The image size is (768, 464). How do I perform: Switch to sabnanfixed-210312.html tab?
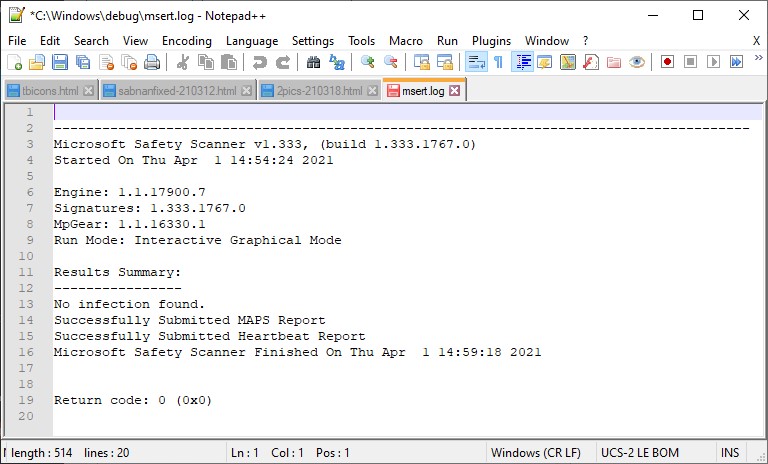[x=177, y=91]
